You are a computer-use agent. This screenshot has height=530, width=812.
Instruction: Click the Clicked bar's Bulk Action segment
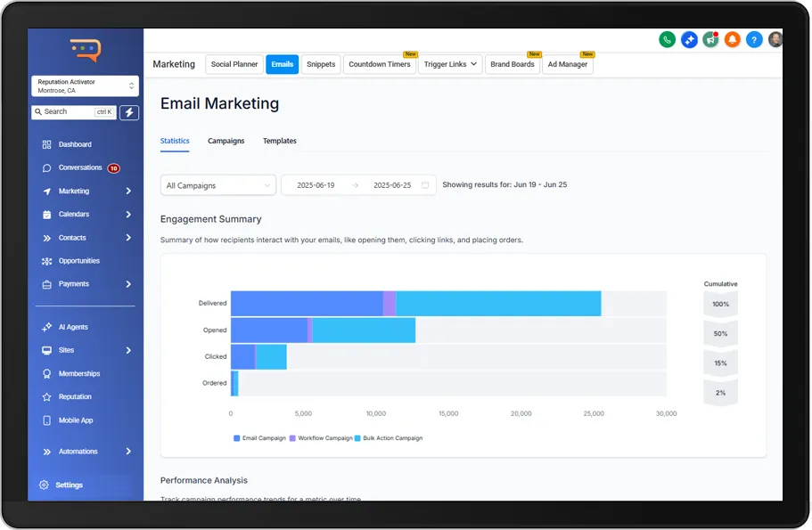pyautogui.click(x=271, y=357)
